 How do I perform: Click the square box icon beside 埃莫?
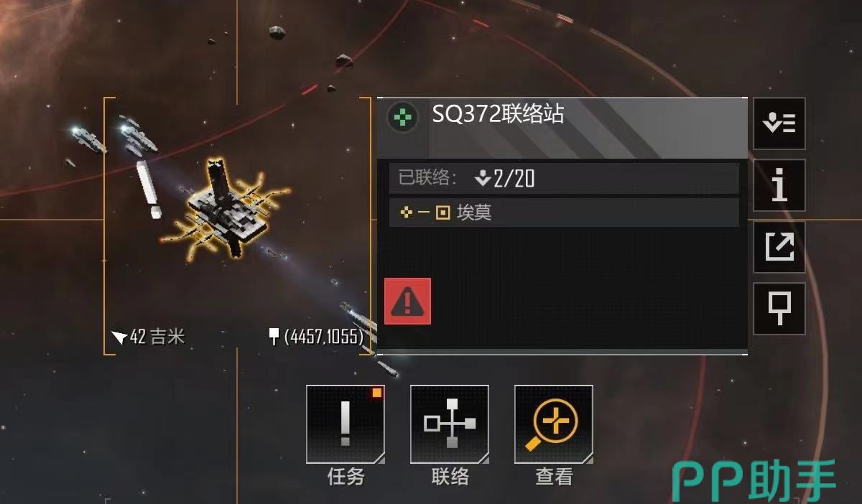click(x=443, y=213)
